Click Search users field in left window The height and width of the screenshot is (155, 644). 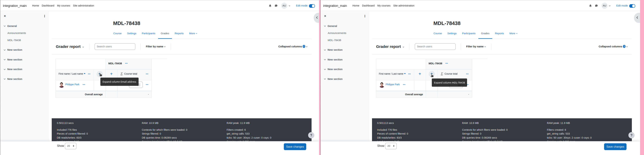[115, 47]
